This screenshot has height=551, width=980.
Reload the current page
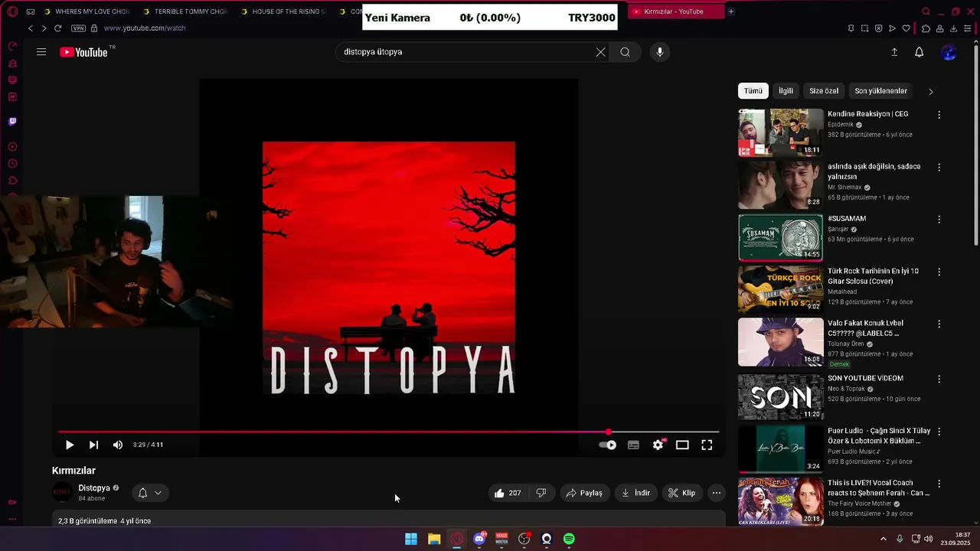57,28
